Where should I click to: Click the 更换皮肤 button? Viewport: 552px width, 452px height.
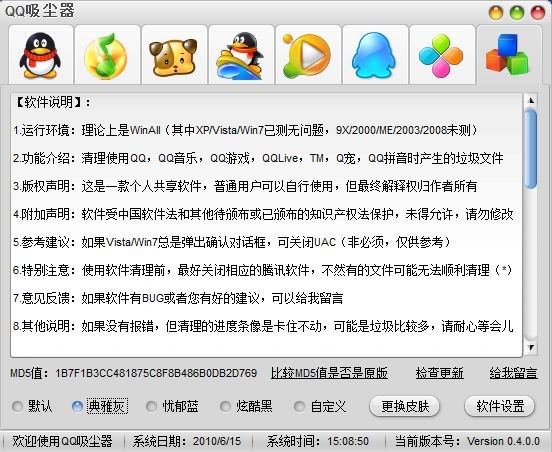point(404,406)
